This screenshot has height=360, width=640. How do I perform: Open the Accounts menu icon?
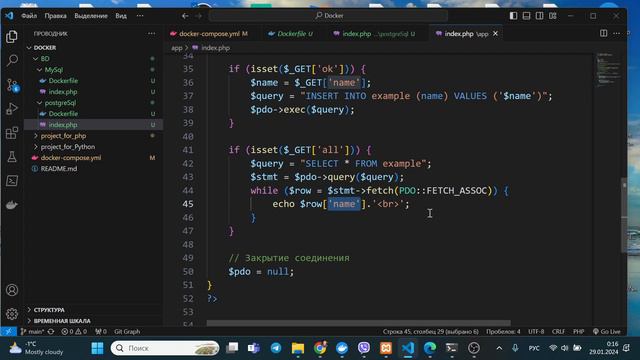(x=12, y=290)
